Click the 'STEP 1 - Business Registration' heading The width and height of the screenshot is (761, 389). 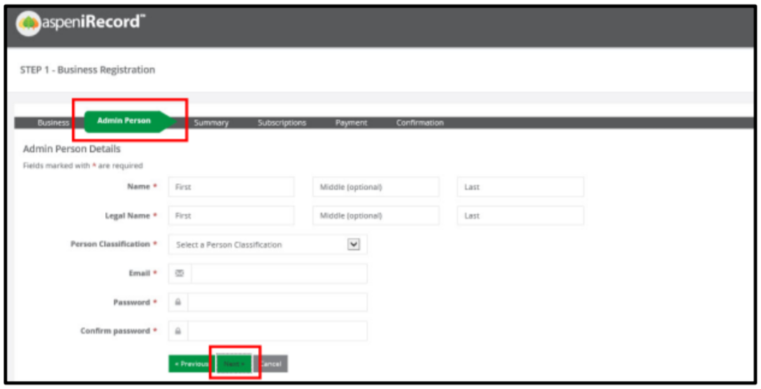click(87, 70)
